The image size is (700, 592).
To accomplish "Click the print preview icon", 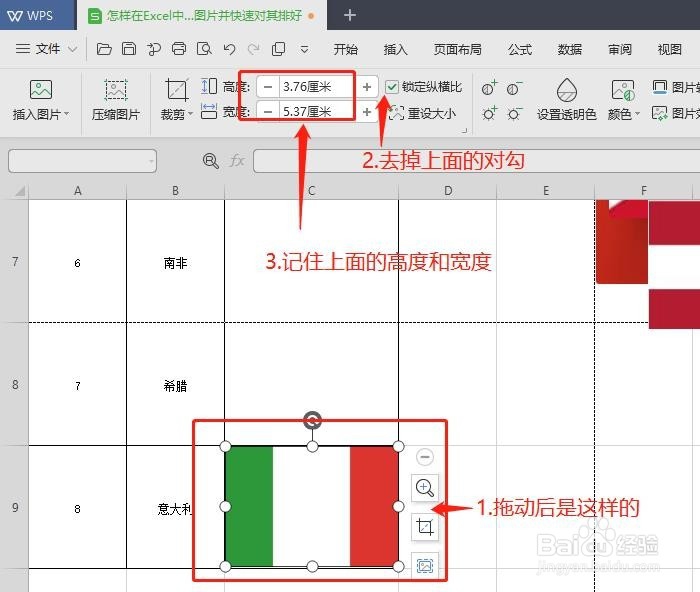I will [x=204, y=49].
